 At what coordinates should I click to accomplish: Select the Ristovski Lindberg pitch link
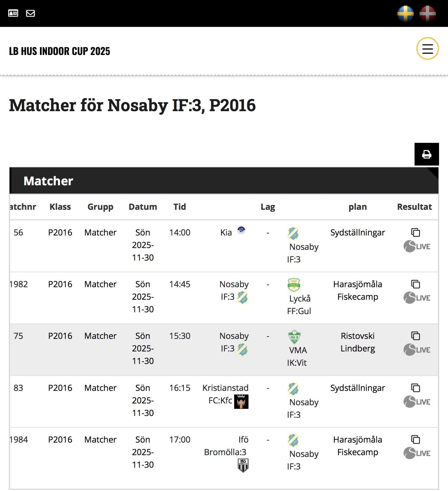tap(358, 342)
